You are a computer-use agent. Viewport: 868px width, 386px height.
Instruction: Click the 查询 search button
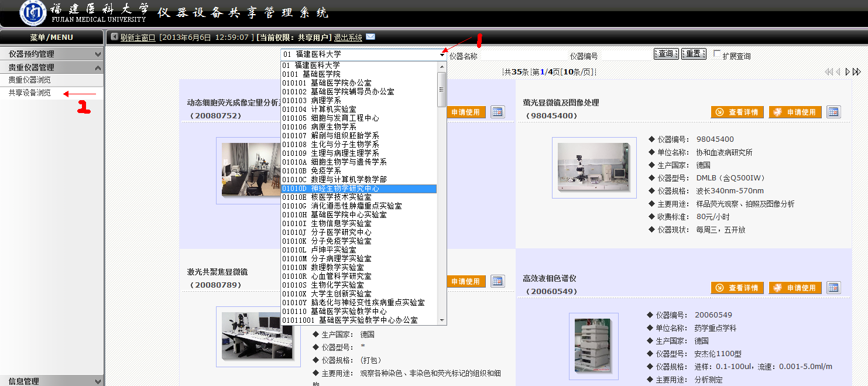[x=665, y=54]
